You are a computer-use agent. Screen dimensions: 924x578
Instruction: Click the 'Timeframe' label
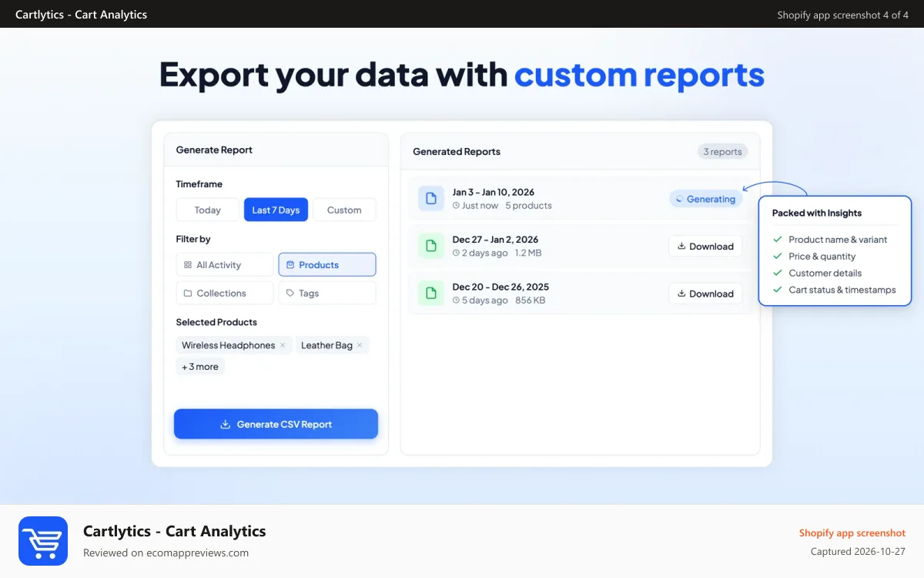click(199, 184)
